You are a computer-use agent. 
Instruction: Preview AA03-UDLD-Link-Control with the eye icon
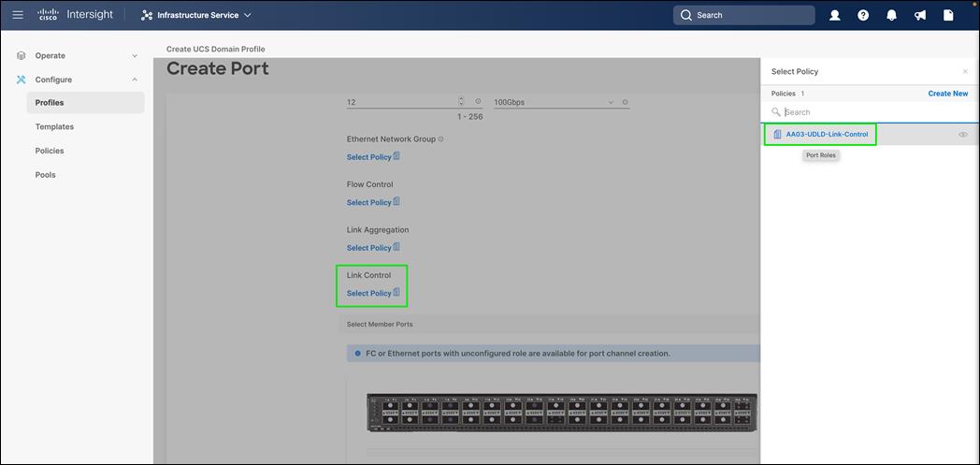click(963, 135)
